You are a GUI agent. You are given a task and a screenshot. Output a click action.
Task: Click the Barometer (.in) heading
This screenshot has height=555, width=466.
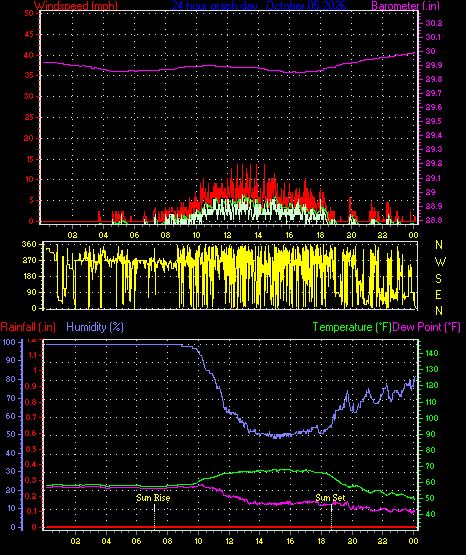tap(405, 5)
